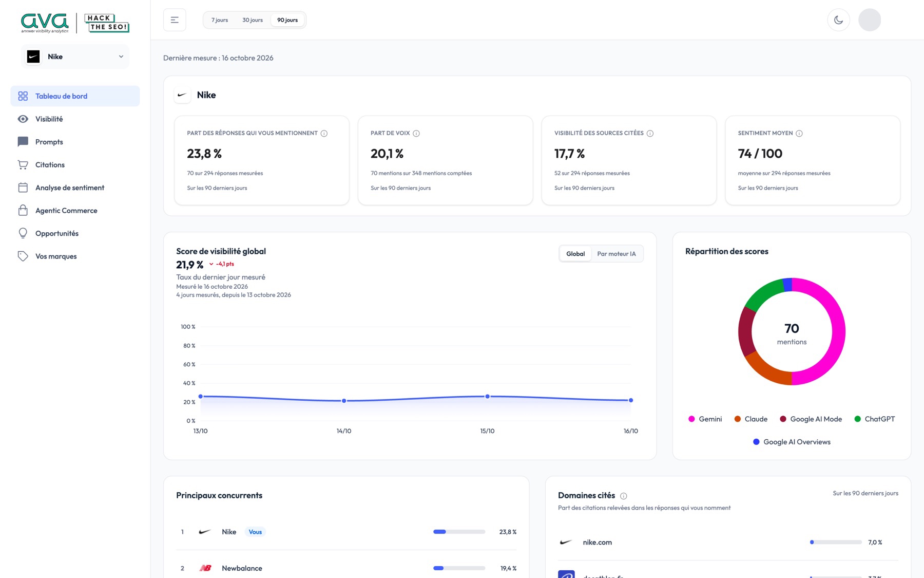Viewport: 924px width, 578px height.
Task: Click the Google AI Mode legend entry
Action: (811, 419)
